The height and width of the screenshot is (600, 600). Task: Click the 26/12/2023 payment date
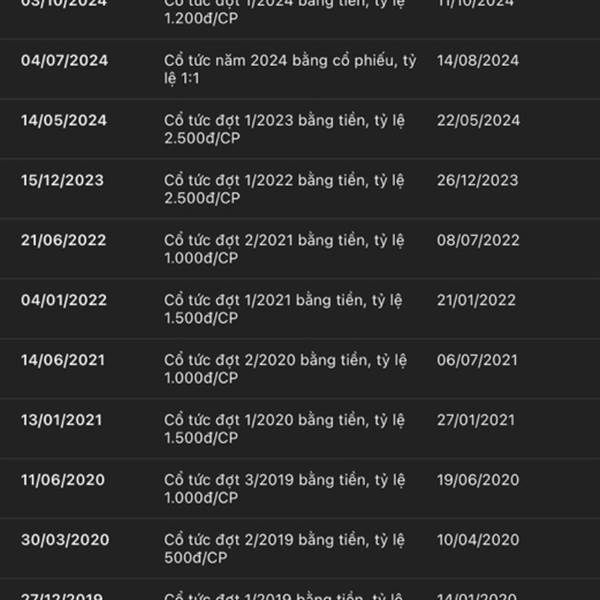tap(477, 180)
